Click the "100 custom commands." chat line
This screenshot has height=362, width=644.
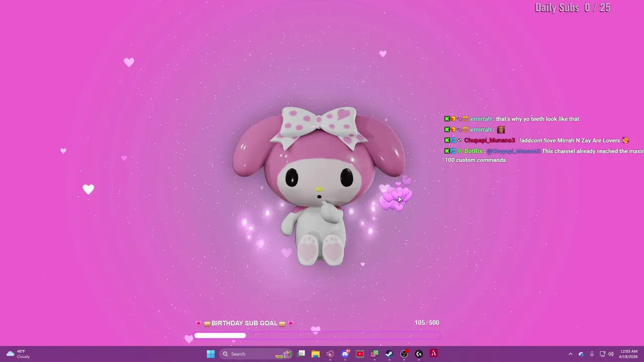(476, 160)
